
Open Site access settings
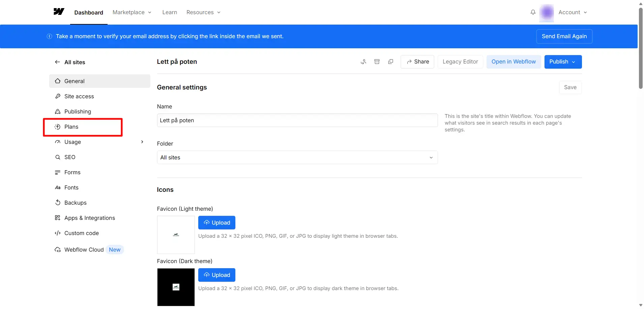click(79, 96)
